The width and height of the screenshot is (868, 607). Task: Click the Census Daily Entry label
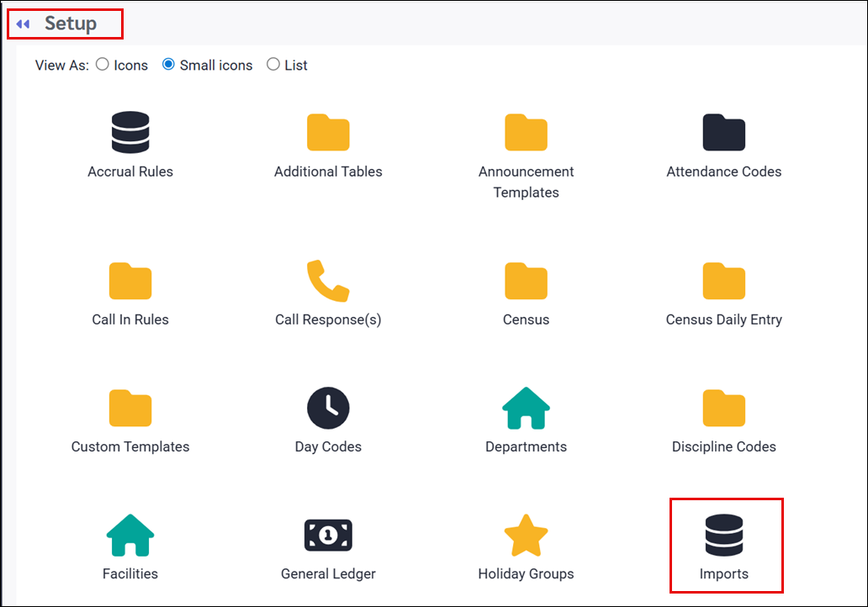click(x=724, y=319)
